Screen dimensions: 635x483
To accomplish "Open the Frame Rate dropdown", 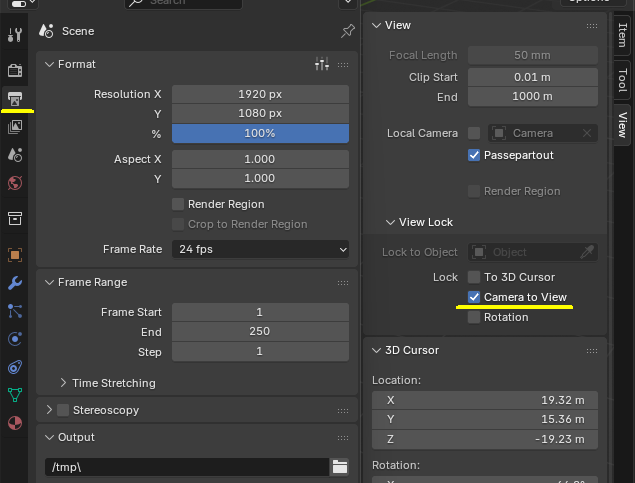I will (260, 249).
